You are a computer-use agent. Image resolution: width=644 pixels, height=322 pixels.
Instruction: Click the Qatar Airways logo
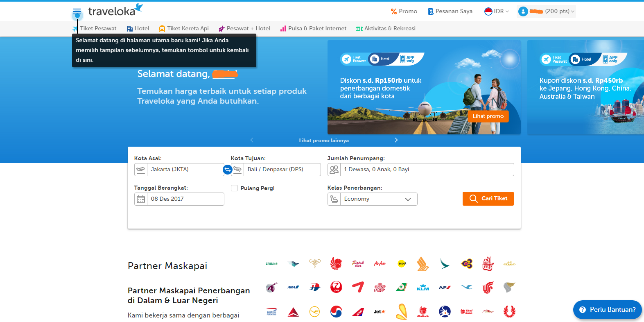tap(271, 287)
